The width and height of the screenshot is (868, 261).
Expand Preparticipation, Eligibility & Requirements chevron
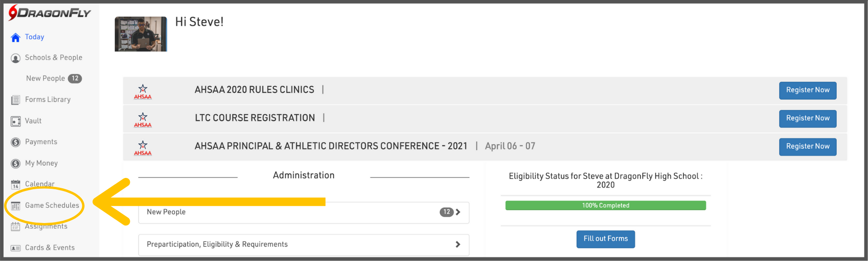[x=458, y=244]
